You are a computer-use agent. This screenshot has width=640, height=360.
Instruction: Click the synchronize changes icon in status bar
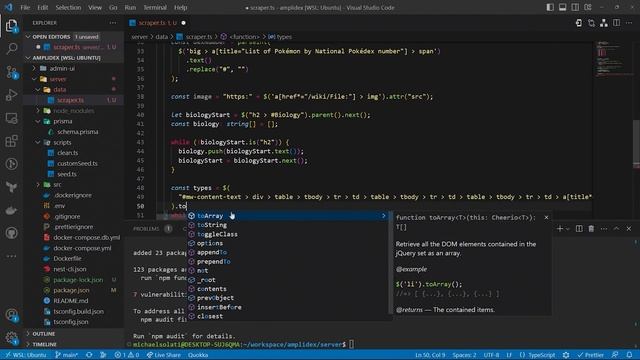89,355
